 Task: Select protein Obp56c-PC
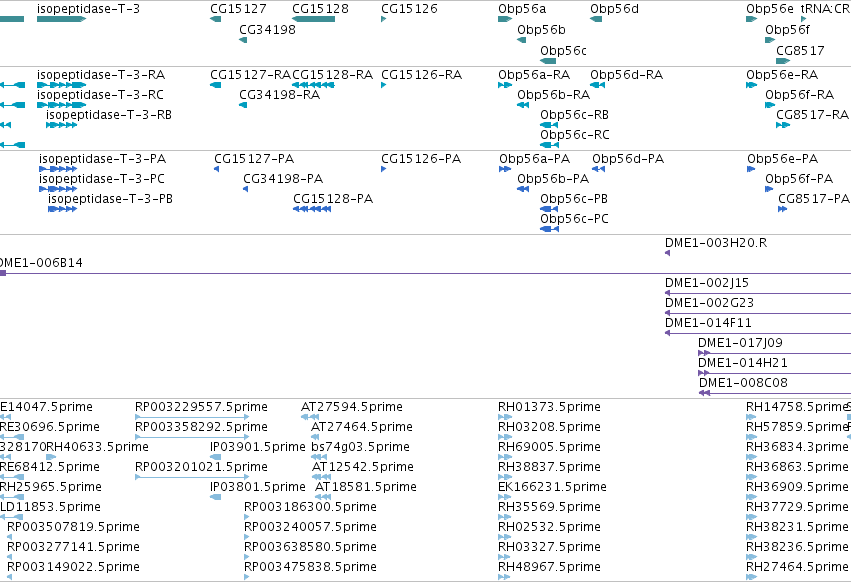574,219
